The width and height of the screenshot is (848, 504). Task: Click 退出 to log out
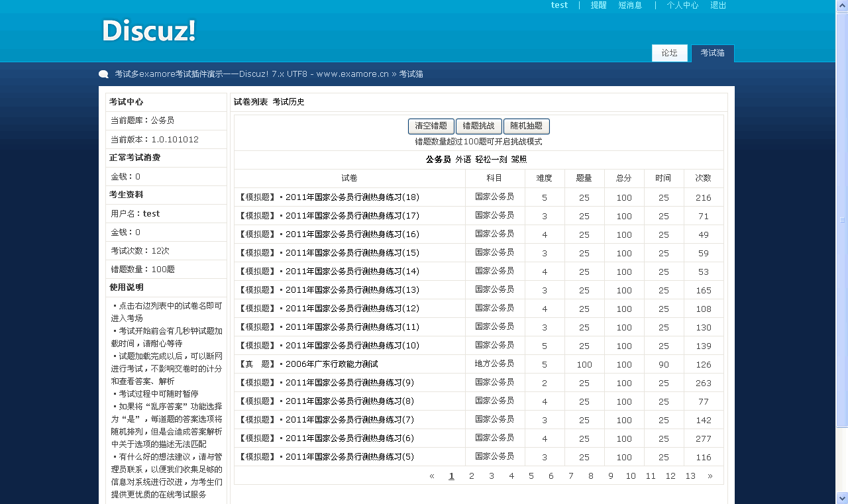point(718,5)
